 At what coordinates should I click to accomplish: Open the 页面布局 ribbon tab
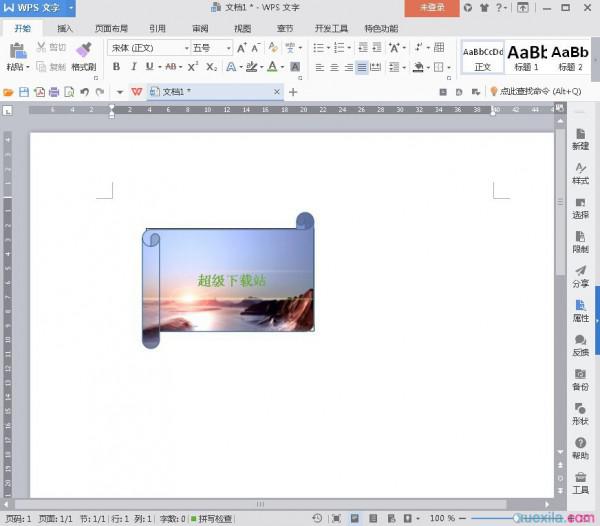pos(111,29)
